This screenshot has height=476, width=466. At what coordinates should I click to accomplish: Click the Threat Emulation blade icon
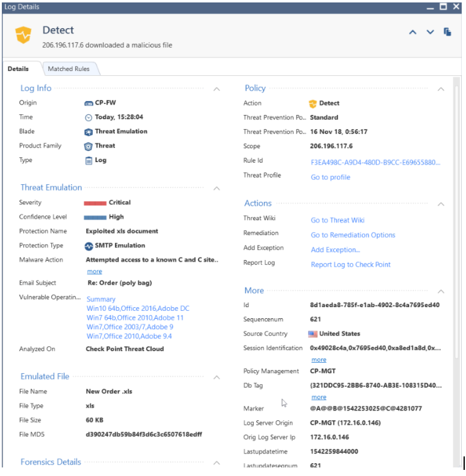click(88, 132)
